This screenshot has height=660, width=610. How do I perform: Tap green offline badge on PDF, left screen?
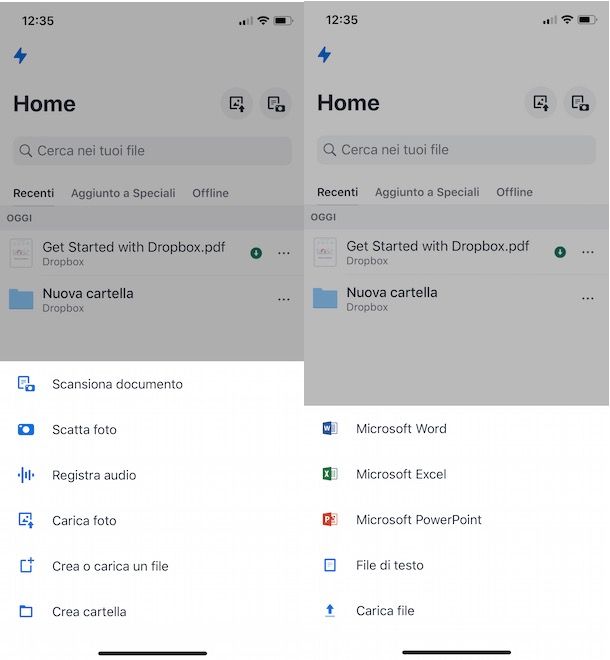[256, 253]
